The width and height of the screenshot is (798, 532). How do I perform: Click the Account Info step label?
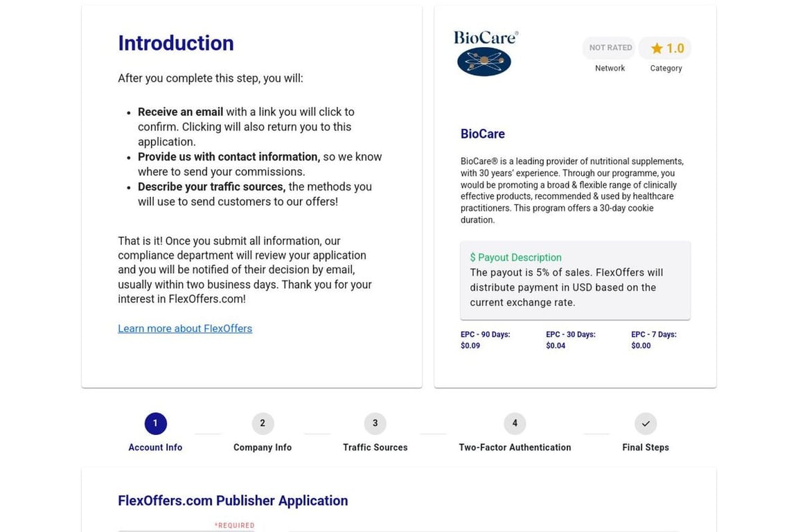pos(155,447)
